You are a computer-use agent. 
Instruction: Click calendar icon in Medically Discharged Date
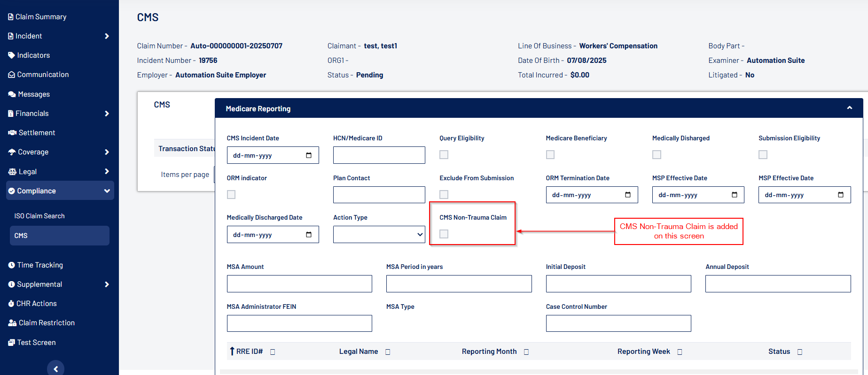click(x=309, y=235)
